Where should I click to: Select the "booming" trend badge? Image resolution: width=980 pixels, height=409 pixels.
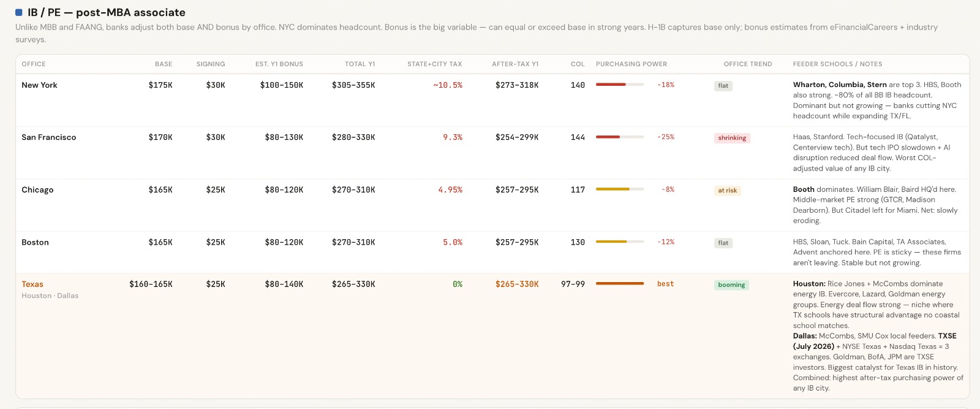(731, 285)
